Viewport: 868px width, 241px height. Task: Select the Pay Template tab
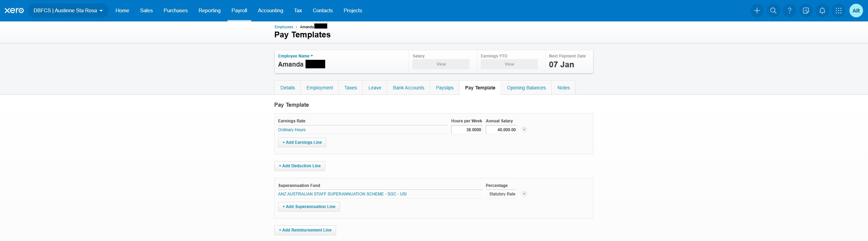pyautogui.click(x=480, y=88)
